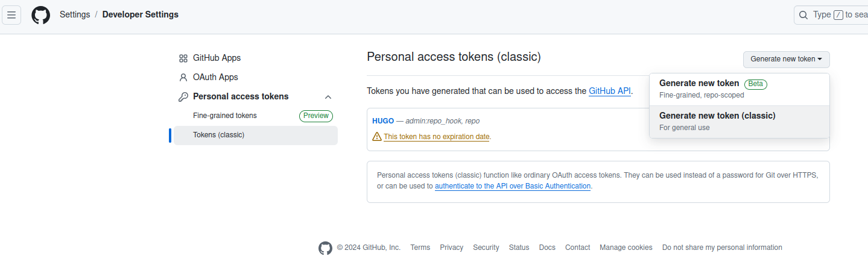The image size is (868, 268).
Task: Click the search magnifier icon
Action: 803,15
